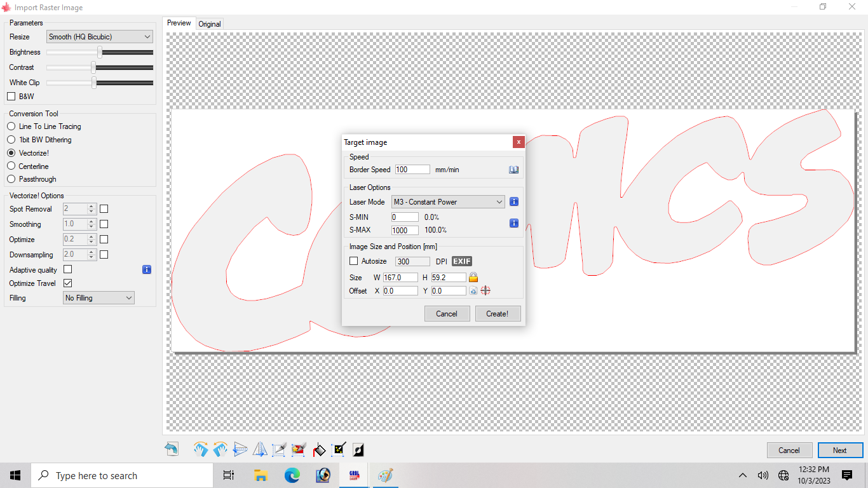This screenshot has width=868, height=488.
Task: Click the White Clip slider handle
Action: pos(95,83)
